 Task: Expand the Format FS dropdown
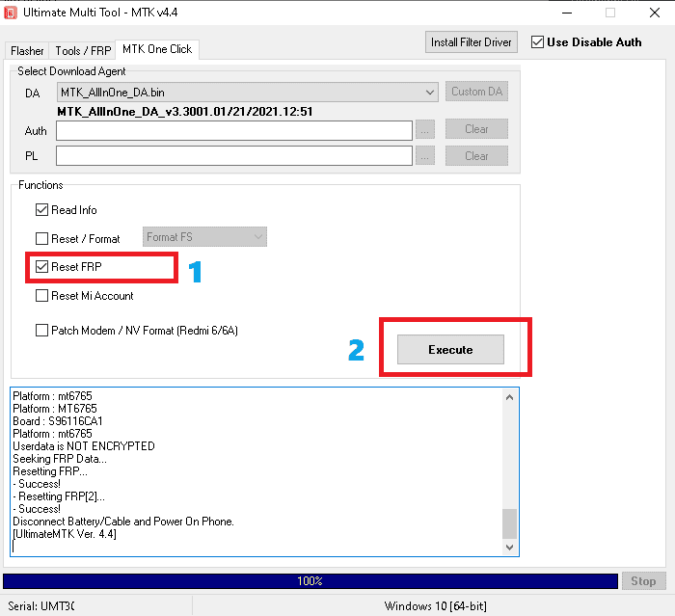(204, 237)
